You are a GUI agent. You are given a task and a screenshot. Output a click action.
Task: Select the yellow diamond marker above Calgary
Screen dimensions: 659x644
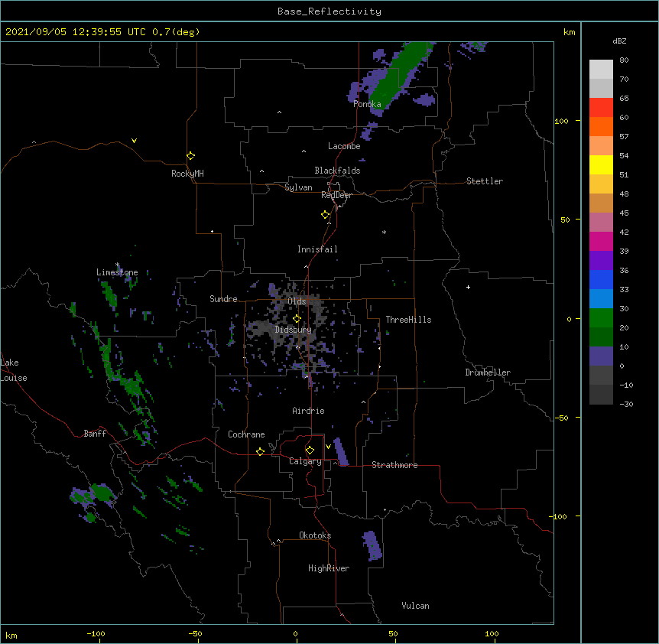tap(310, 450)
